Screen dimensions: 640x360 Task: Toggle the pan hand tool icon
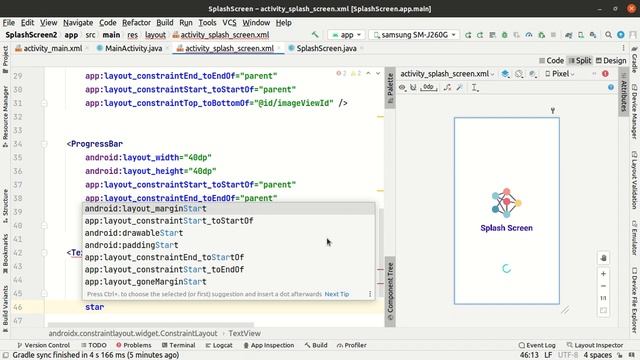pyautogui.click(x=604, y=258)
